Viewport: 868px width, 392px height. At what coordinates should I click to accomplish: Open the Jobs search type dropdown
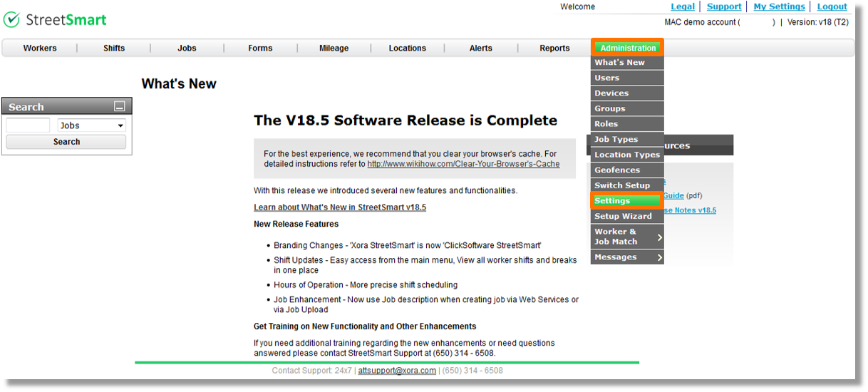tap(92, 125)
